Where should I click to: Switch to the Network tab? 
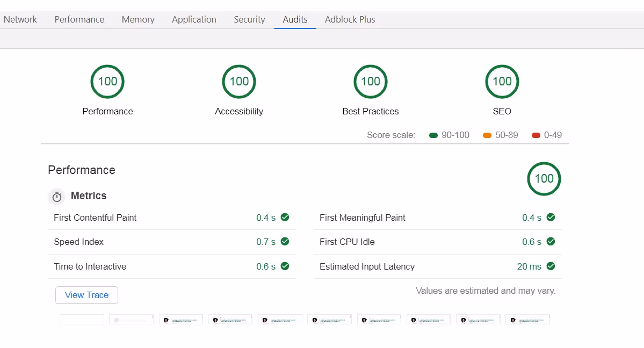20,19
